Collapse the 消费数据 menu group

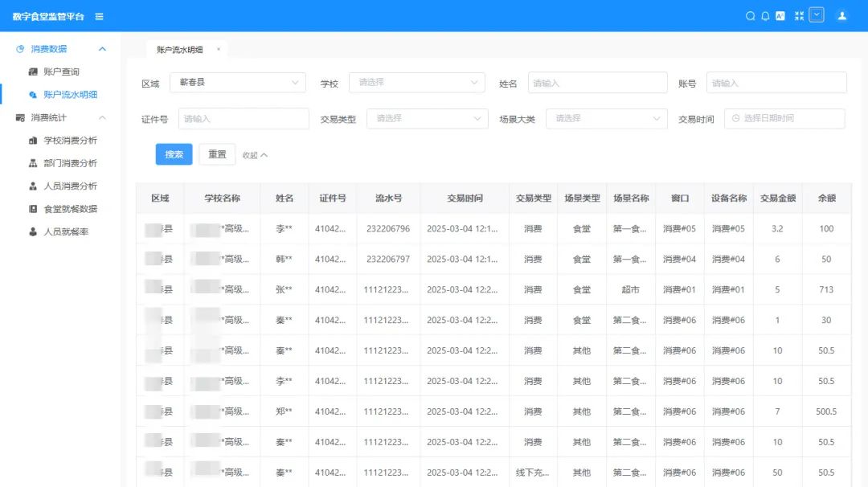(x=102, y=49)
